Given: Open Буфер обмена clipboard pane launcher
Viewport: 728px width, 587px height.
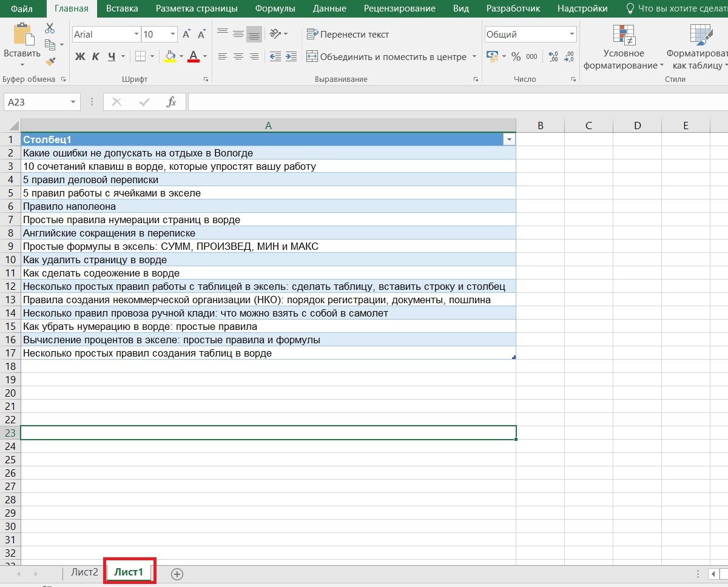Looking at the screenshot, I should (x=62, y=79).
